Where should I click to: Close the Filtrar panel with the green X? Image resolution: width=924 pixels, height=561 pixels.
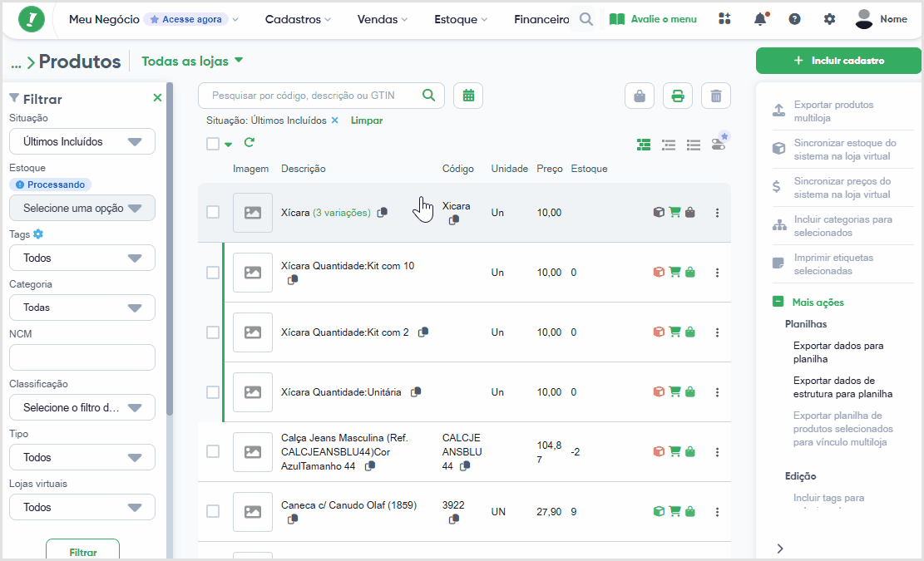point(157,98)
